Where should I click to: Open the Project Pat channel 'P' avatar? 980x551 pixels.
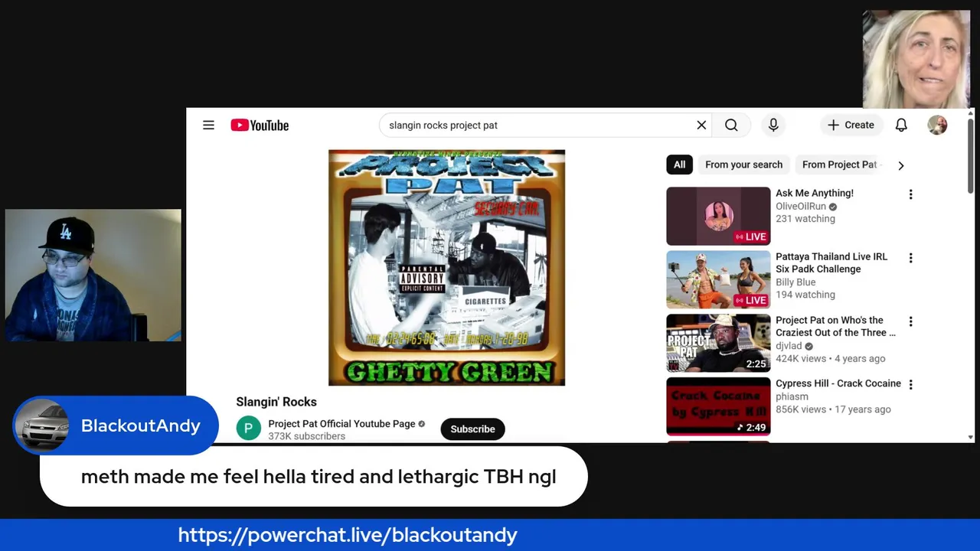click(x=248, y=429)
